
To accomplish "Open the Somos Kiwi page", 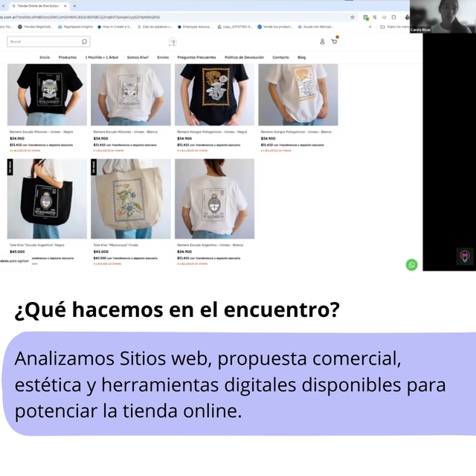I will (138, 57).
